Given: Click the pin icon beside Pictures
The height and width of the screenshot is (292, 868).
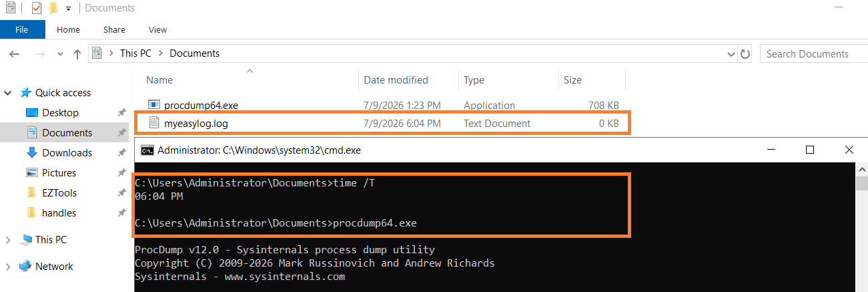Looking at the screenshot, I should pos(121,173).
